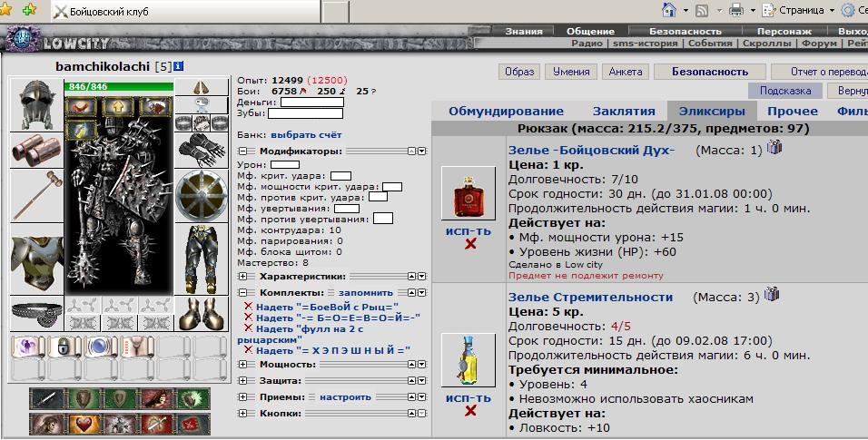Open the Общение top menu

[x=591, y=31]
